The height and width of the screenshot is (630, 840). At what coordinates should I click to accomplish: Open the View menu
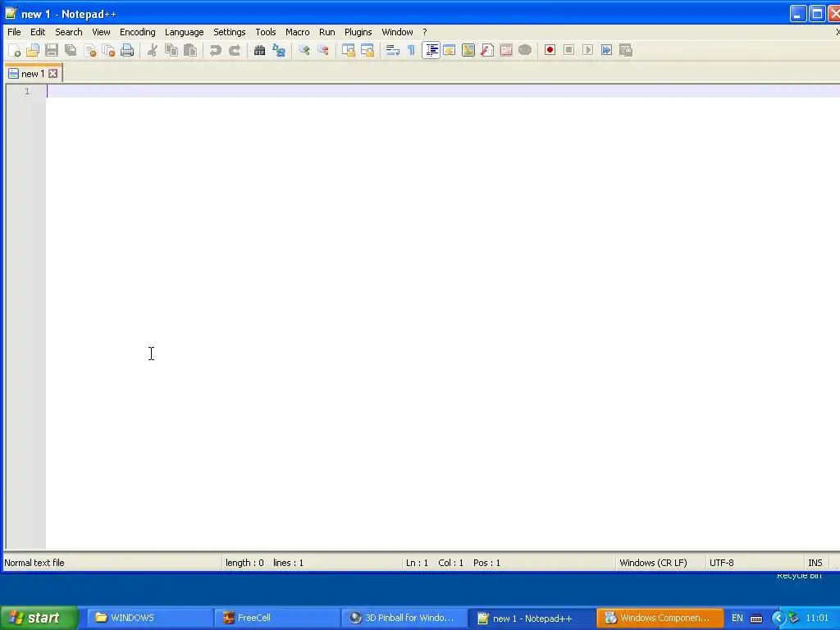101,32
